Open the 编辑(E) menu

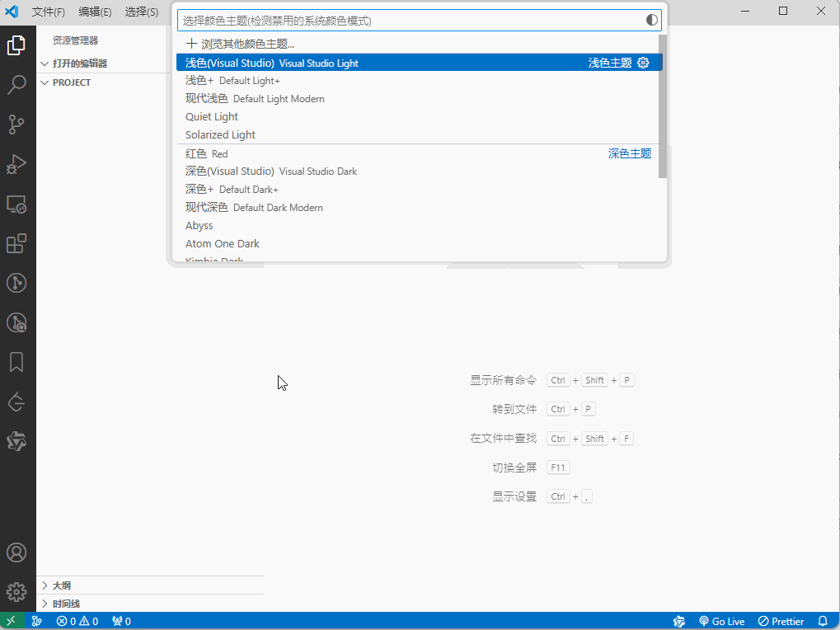(95, 12)
